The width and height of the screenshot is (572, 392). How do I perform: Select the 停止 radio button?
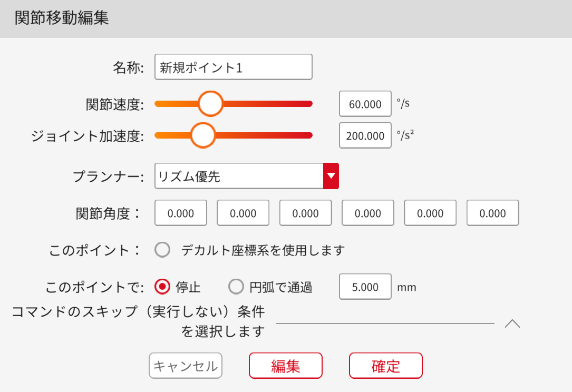tap(162, 287)
